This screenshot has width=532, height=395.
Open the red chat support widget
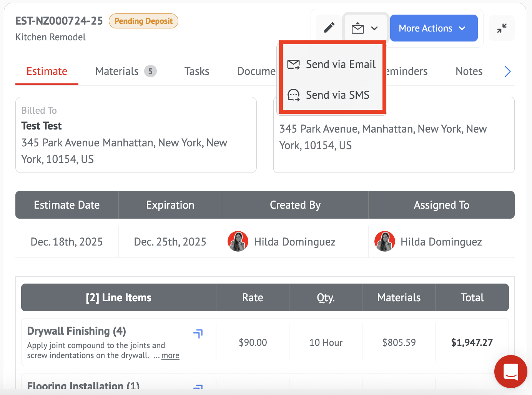[x=510, y=372]
